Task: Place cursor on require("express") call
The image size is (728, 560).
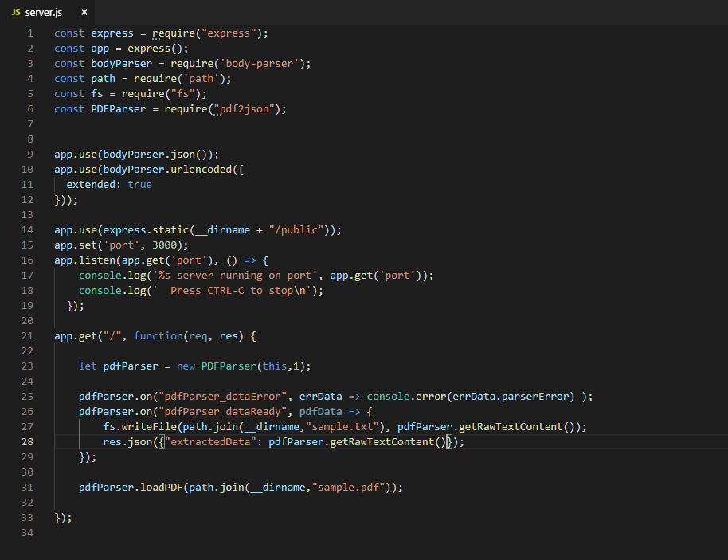Action: pyautogui.click(x=207, y=33)
